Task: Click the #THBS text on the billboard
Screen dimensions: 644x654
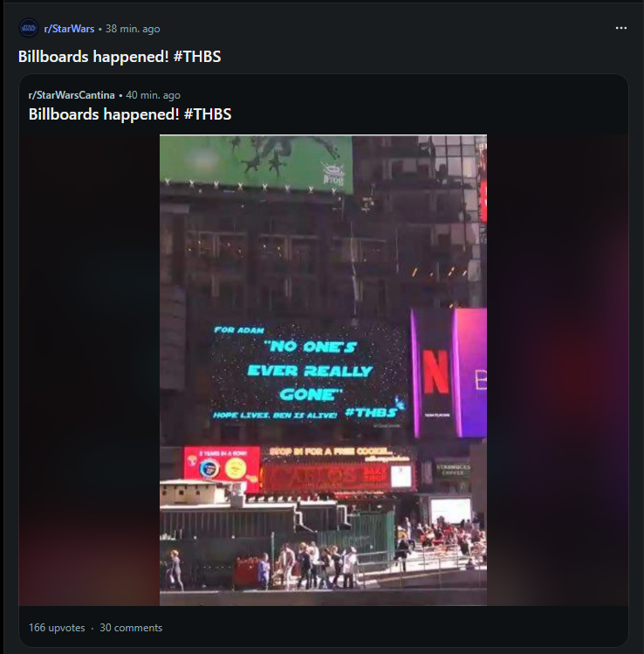Action: [371, 413]
